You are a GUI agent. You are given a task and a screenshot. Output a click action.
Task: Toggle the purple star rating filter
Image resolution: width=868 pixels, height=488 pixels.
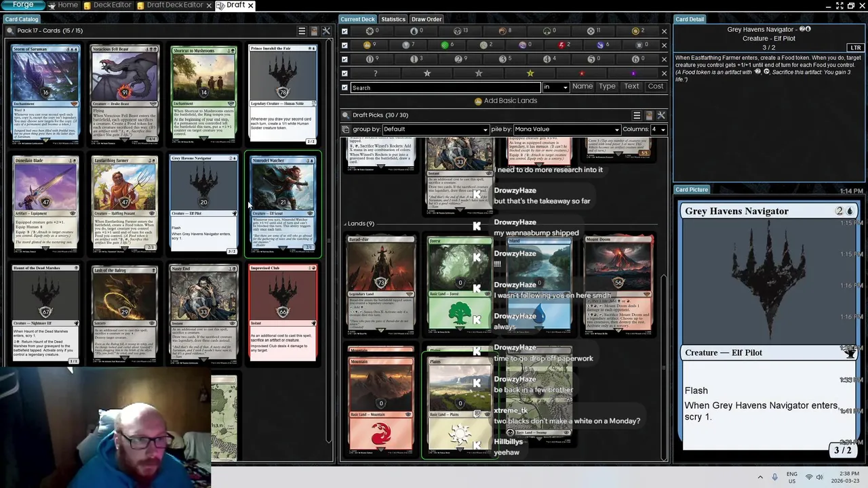633,73
